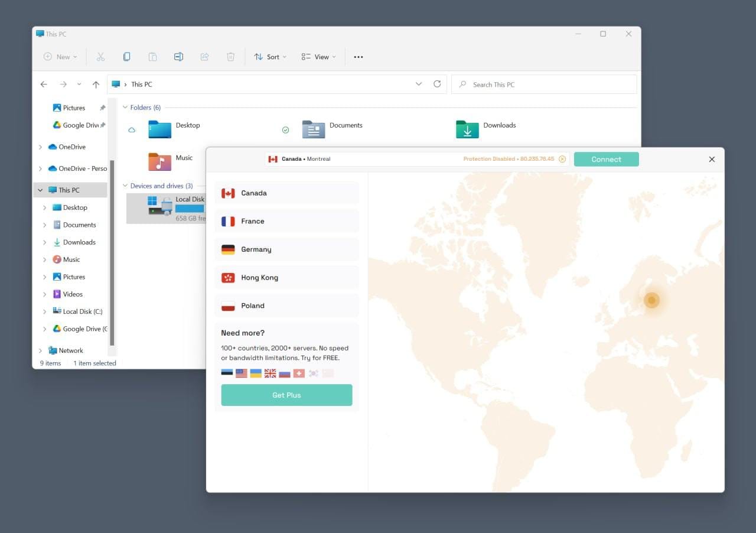Click the '9 items' status bar text
The height and width of the screenshot is (533, 756).
(x=51, y=363)
